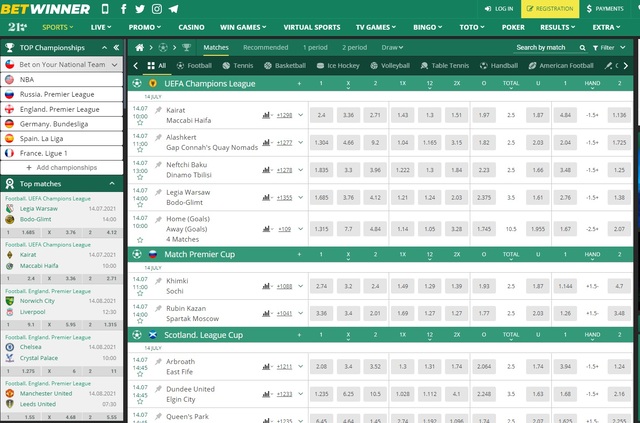Image resolution: width=640 pixels, height=423 pixels.
Task: Open NBA in TOP Championships list
Action: [x=62, y=80]
